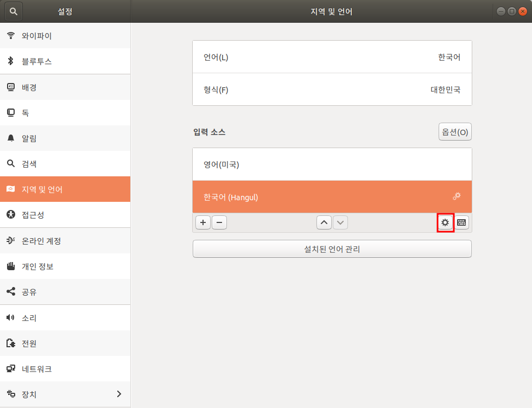Switch to the 배경 settings panel

coord(65,87)
